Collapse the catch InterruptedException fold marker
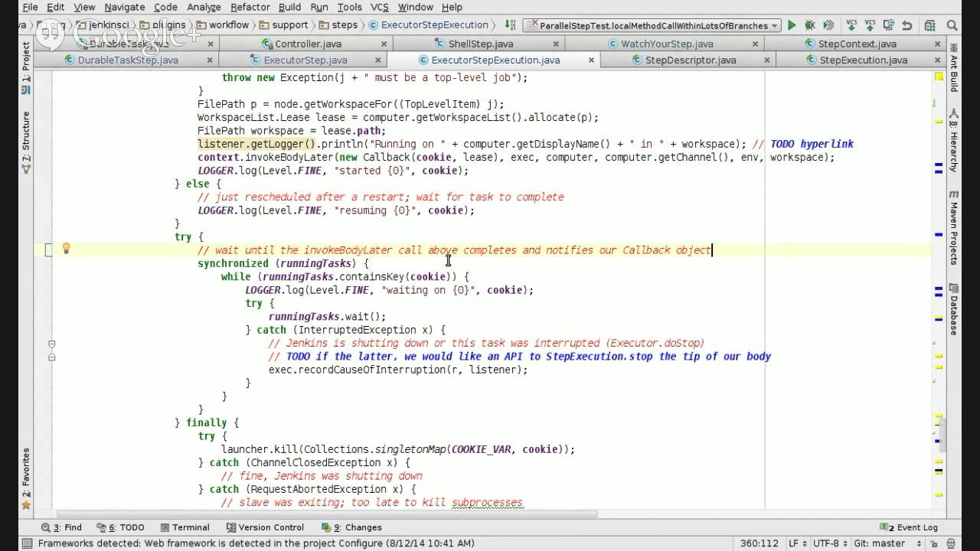This screenshot has height=551, width=980. [x=51, y=344]
